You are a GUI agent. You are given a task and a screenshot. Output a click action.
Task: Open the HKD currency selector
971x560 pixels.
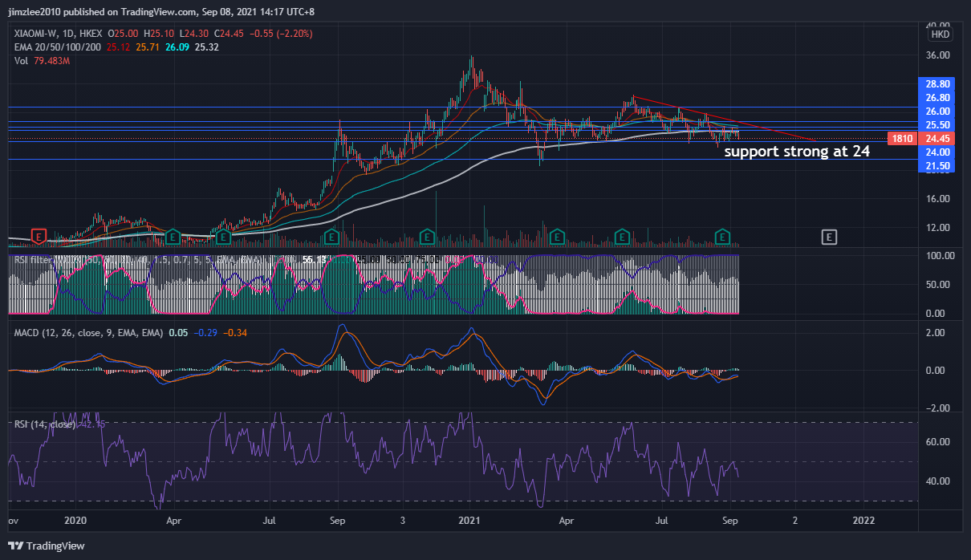[x=940, y=35]
